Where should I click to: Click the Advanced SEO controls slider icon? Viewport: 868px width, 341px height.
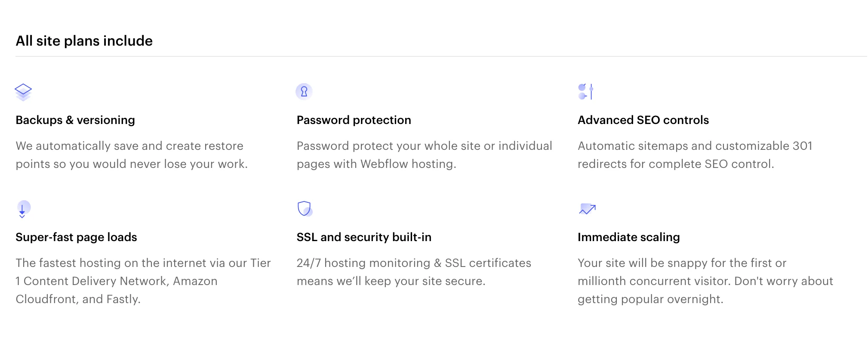pos(586,91)
